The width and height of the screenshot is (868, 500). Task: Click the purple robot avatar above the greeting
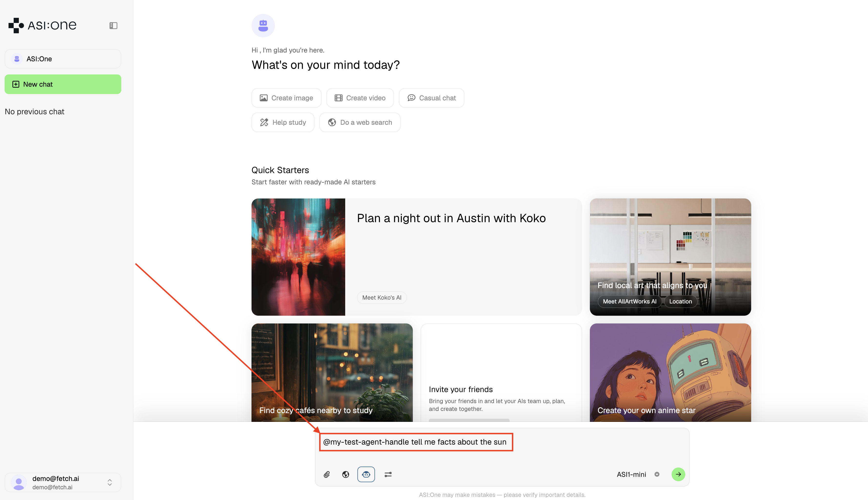point(263,26)
